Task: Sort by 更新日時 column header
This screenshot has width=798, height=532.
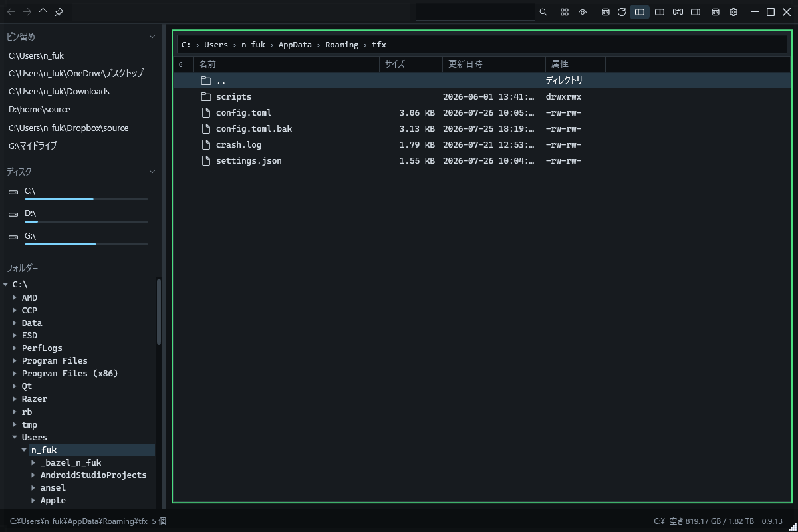Action: tap(494, 64)
